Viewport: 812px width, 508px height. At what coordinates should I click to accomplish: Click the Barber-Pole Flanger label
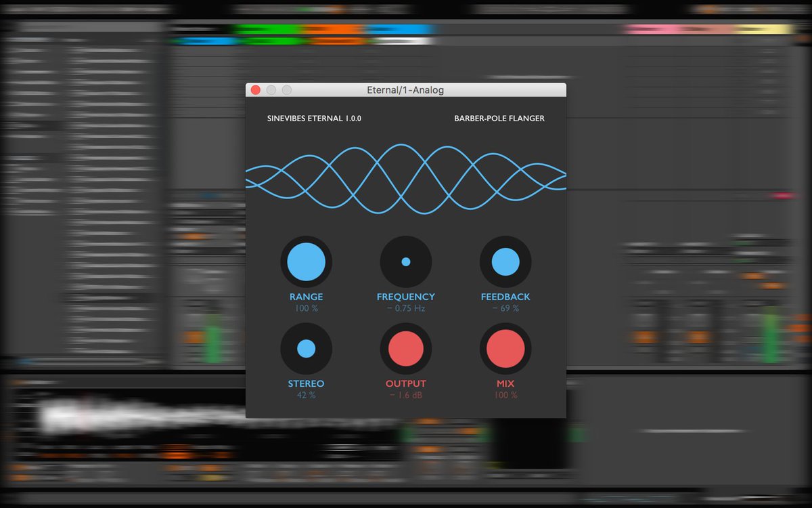[499, 119]
